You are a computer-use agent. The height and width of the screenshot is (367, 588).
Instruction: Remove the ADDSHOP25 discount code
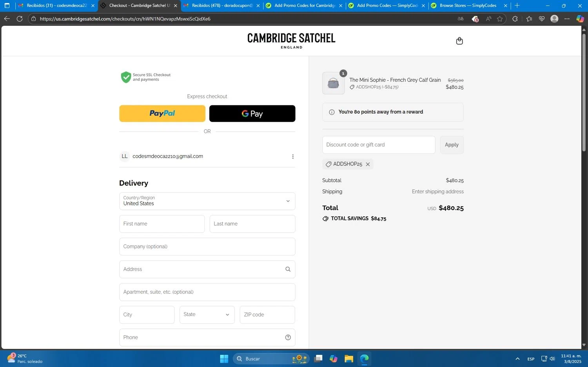(368, 164)
